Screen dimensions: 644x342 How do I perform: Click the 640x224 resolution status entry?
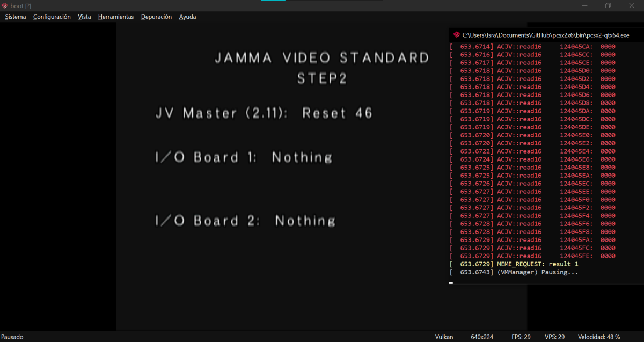[482, 337]
